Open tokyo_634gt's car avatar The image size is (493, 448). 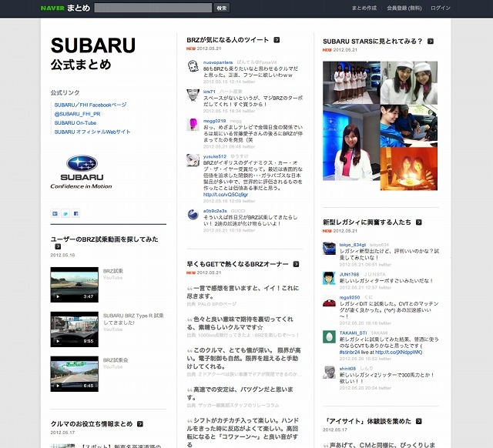(x=329, y=249)
